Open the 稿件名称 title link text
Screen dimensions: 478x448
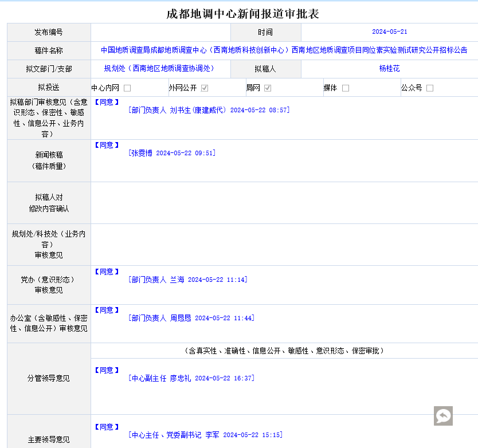coord(284,50)
